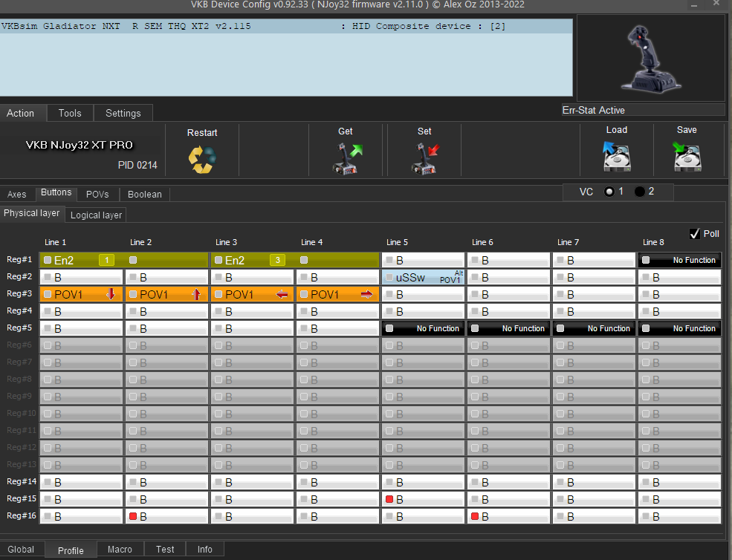
Task: Select the VKBsim Gladiator NXT device entry
Action: point(286,26)
